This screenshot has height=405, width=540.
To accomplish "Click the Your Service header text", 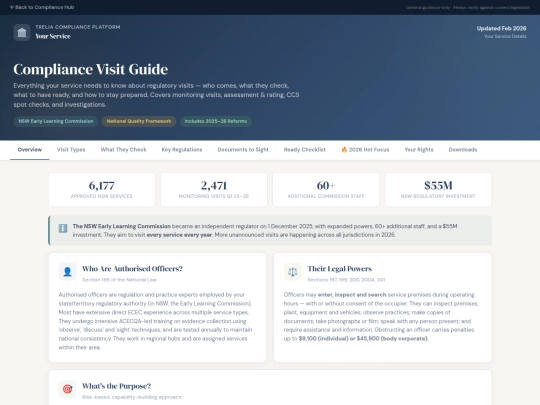I will (x=53, y=36).
